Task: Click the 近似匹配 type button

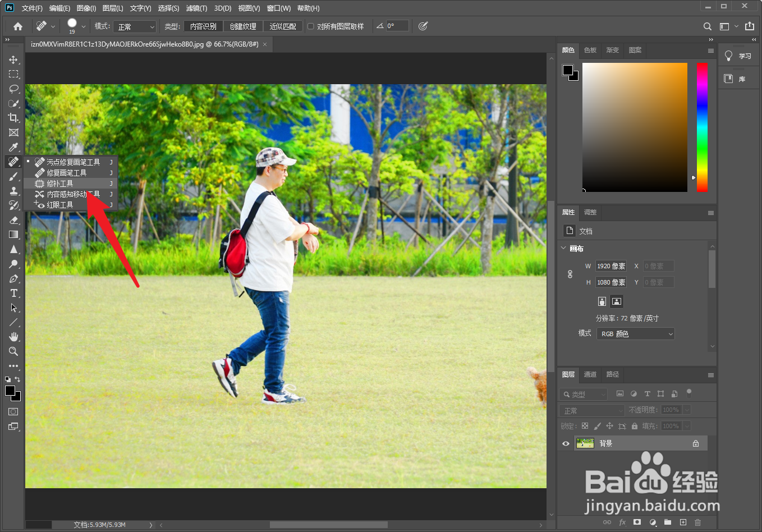Action: (x=283, y=26)
